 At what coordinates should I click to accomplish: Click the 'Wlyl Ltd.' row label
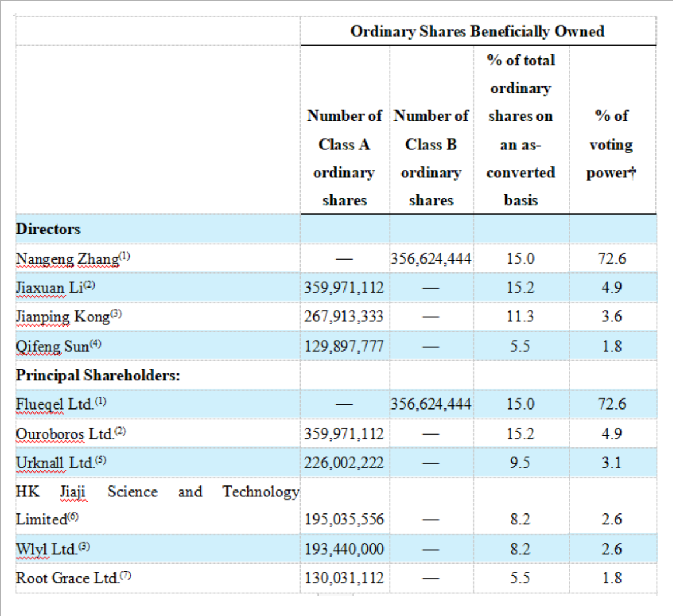pos(47,549)
